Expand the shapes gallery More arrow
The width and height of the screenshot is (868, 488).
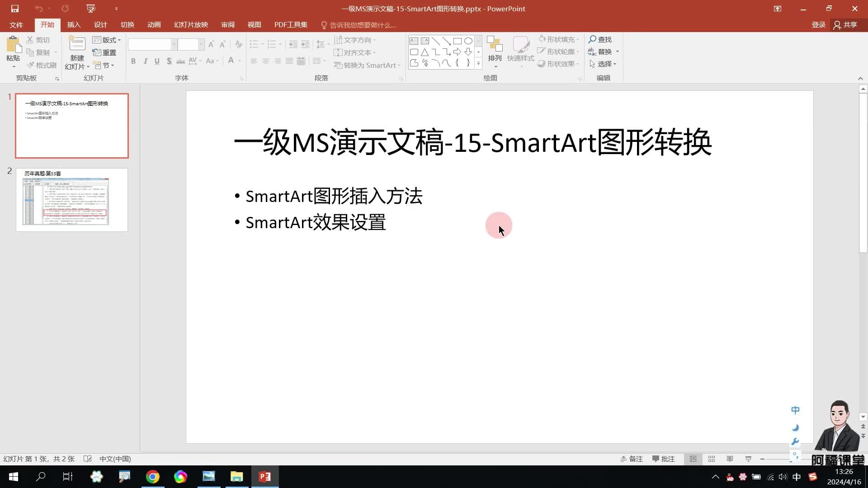point(478,63)
